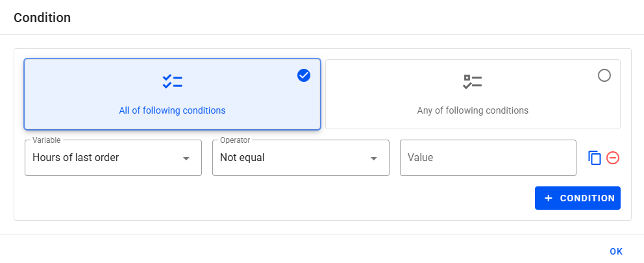Click the checklist icon for all conditions
644x263 pixels.
tap(172, 82)
